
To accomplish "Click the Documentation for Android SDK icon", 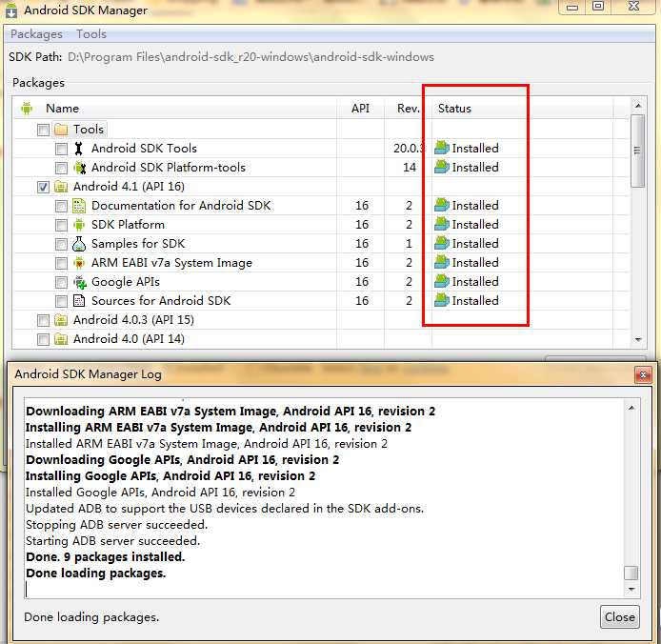I will (79, 206).
